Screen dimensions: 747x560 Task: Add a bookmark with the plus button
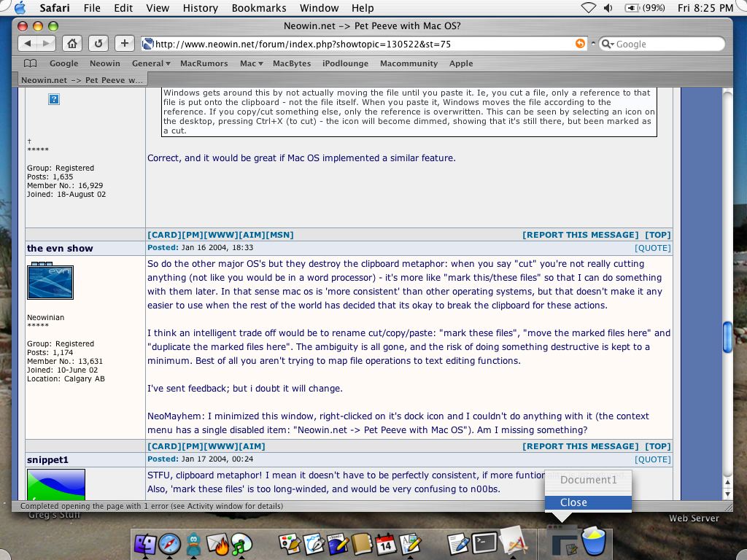(x=124, y=44)
